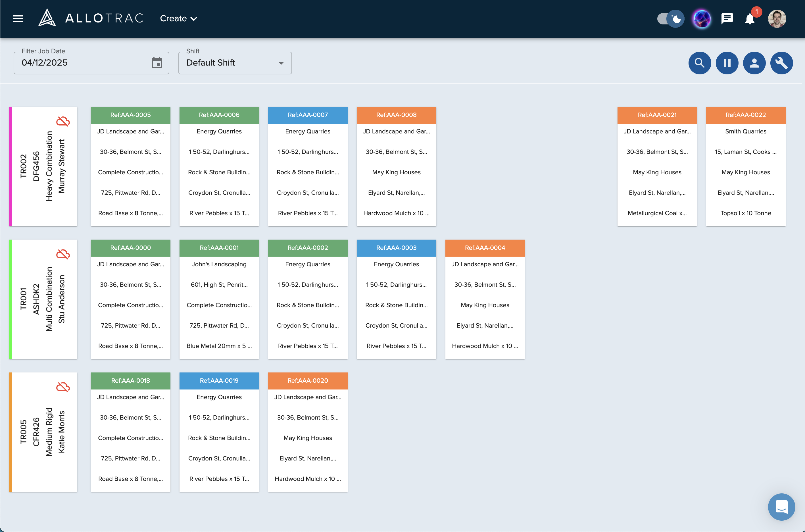Click the wrench tools round button
The height and width of the screenshot is (532, 805).
click(x=781, y=63)
